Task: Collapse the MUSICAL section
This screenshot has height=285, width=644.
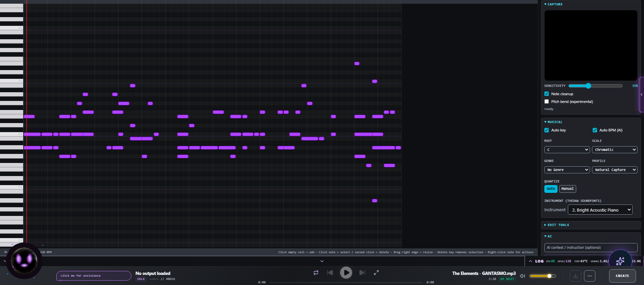Action: click(x=553, y=122)
